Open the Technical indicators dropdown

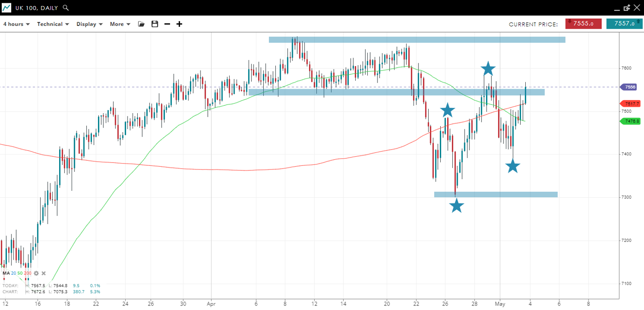pyautogui.click(x=53, y=24)
